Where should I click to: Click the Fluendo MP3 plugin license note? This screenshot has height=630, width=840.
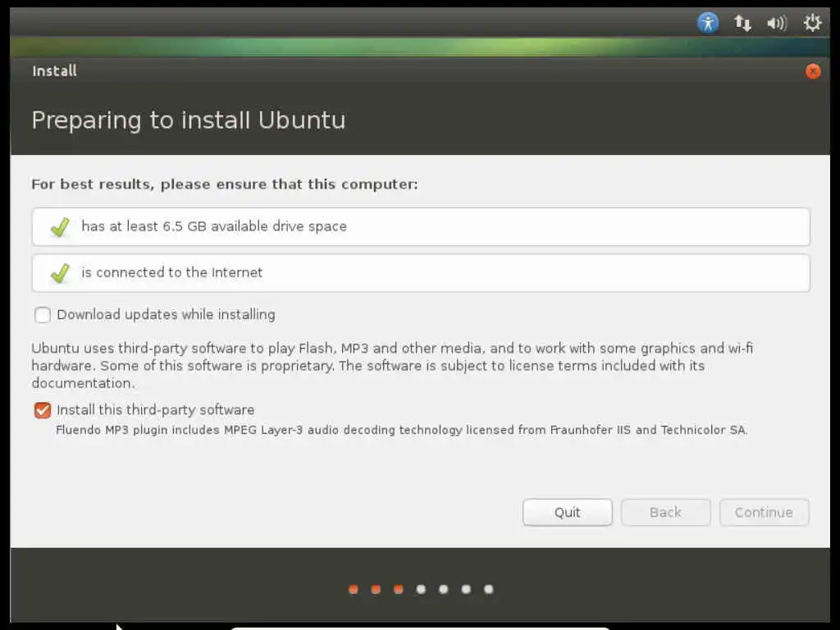click(x=402, y=430)
